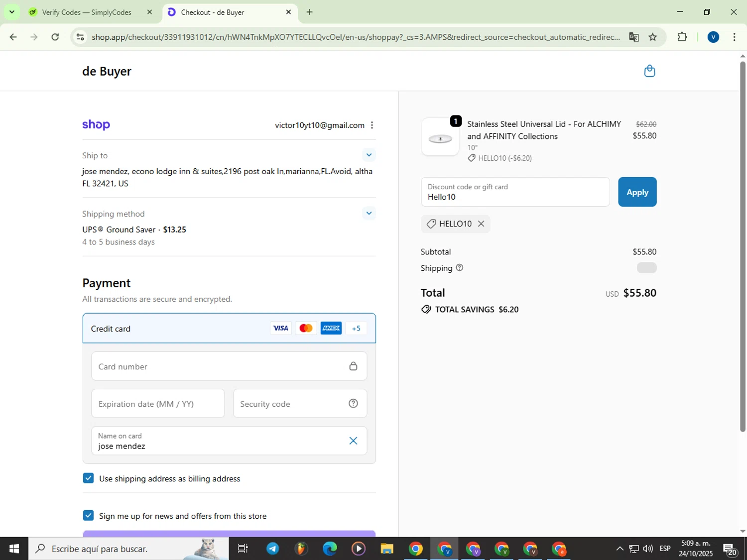Screen dimensions: 747x560
Task: Click the Expiration date field
Action: 158,404
